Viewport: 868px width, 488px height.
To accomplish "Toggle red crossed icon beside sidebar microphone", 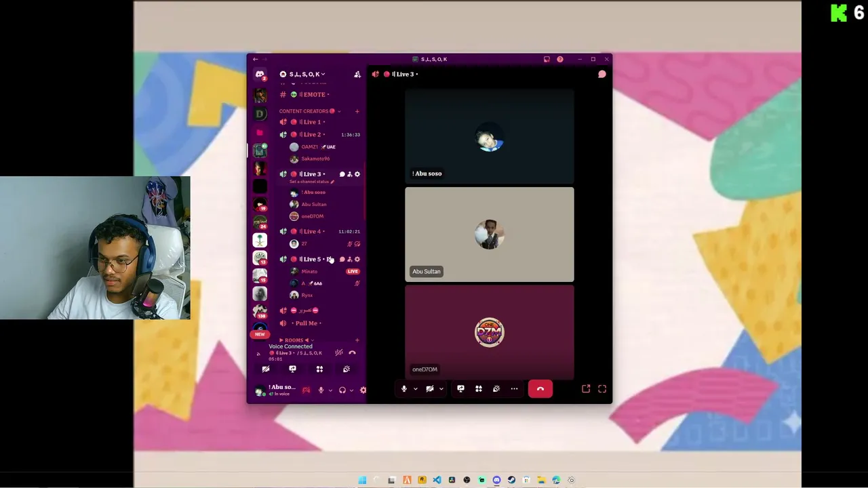I will click(x=306, y=390).
